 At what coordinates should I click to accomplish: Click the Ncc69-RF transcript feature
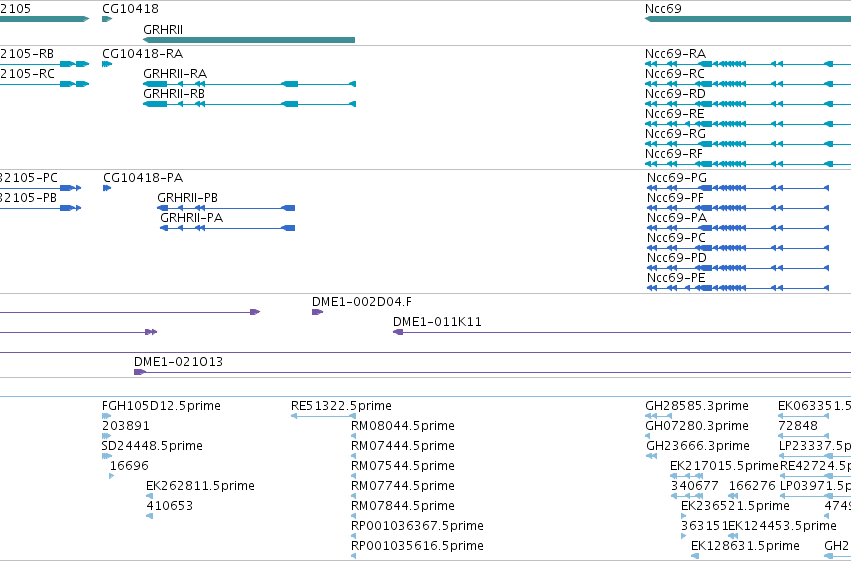tap(748, 164)
